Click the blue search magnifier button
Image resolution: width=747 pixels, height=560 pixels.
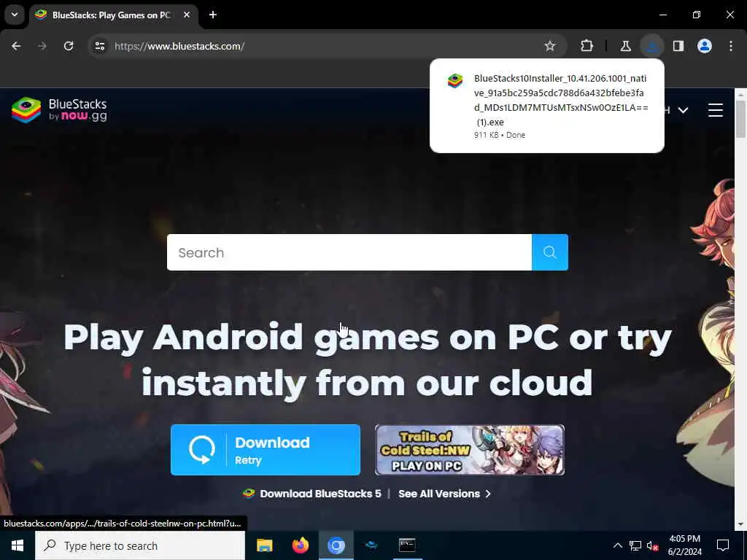550,252
